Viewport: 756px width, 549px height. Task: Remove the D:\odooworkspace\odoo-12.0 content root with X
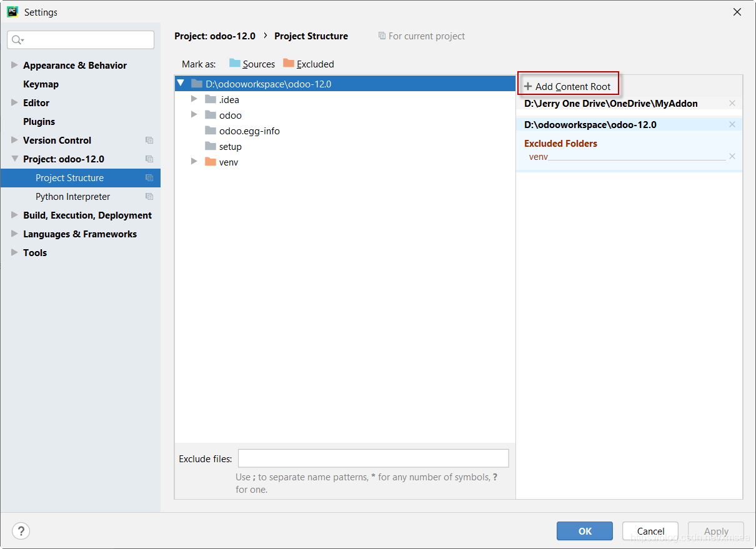[732, 124]
